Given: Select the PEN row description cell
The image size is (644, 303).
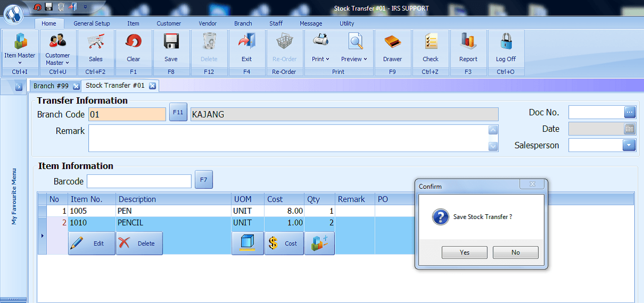Looking at the screenshot, I should tap(173, 211).
